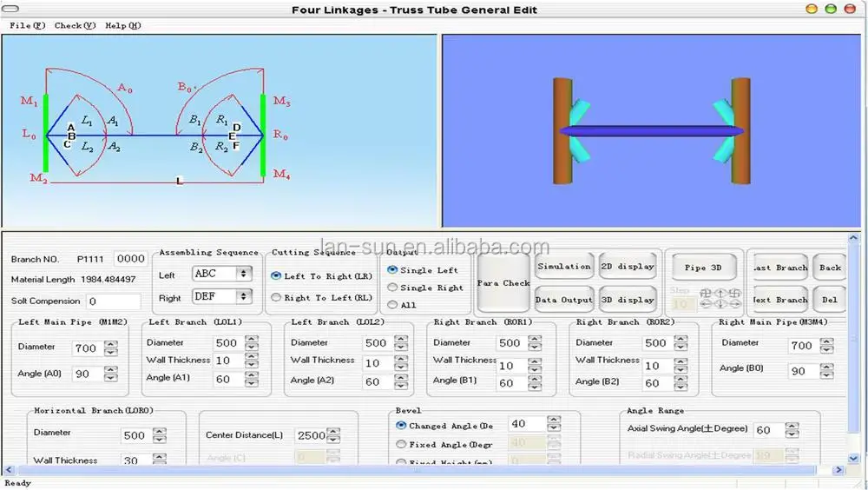Select the Single Right output option
Image resolution: width=868 pixels, height=490 pixels.
tap(393, 288)
